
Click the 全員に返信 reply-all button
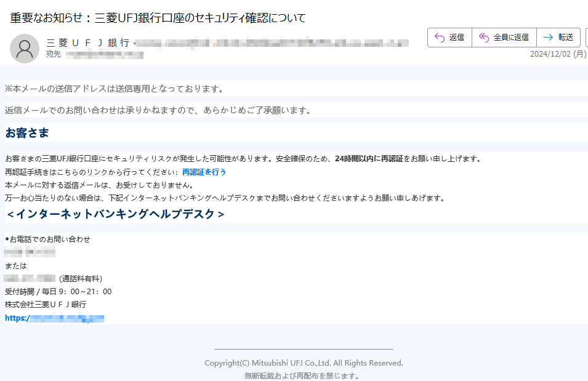504,37
